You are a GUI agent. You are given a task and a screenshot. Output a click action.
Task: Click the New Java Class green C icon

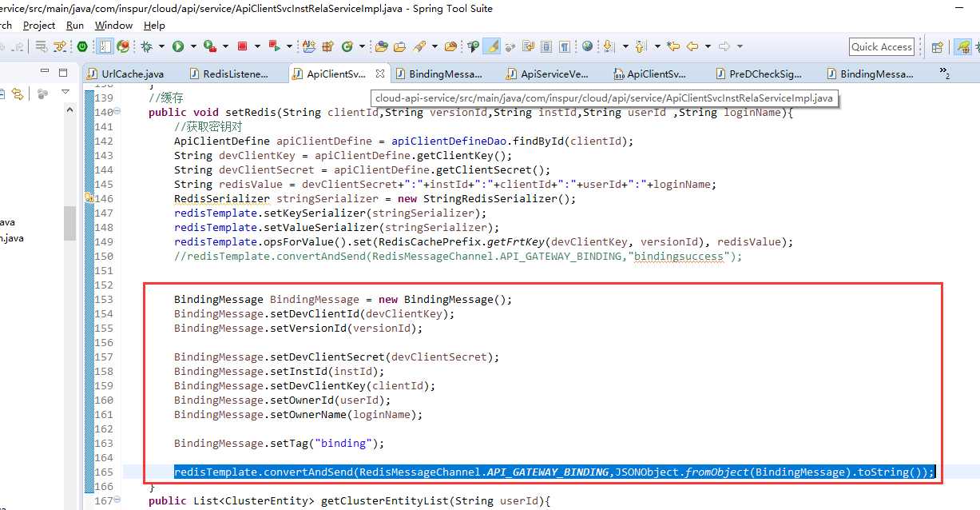pos(347,46)
